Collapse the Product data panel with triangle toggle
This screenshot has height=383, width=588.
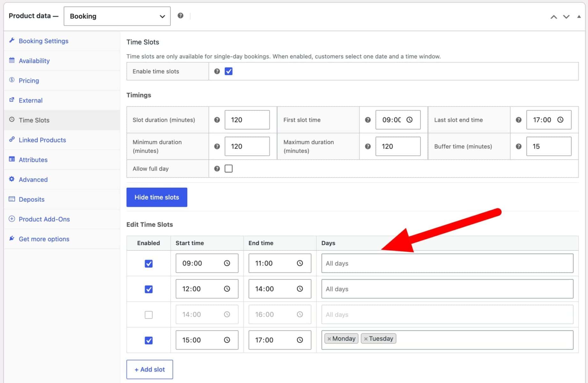click(579, 17)
